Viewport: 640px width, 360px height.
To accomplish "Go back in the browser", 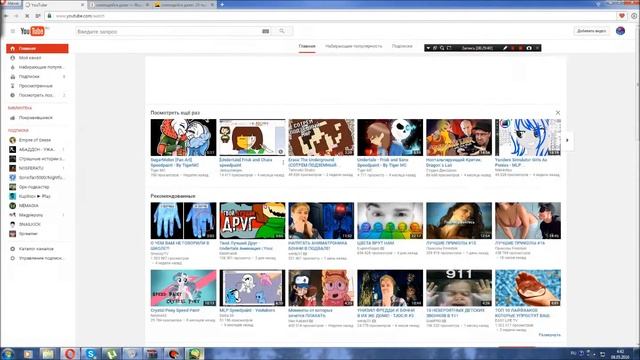I will 6,16.
